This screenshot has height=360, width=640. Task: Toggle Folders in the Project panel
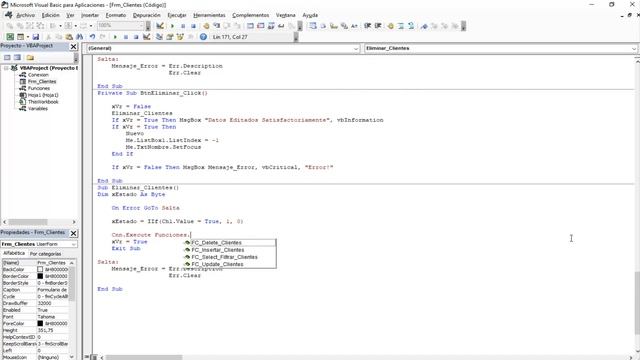[30, 58]
